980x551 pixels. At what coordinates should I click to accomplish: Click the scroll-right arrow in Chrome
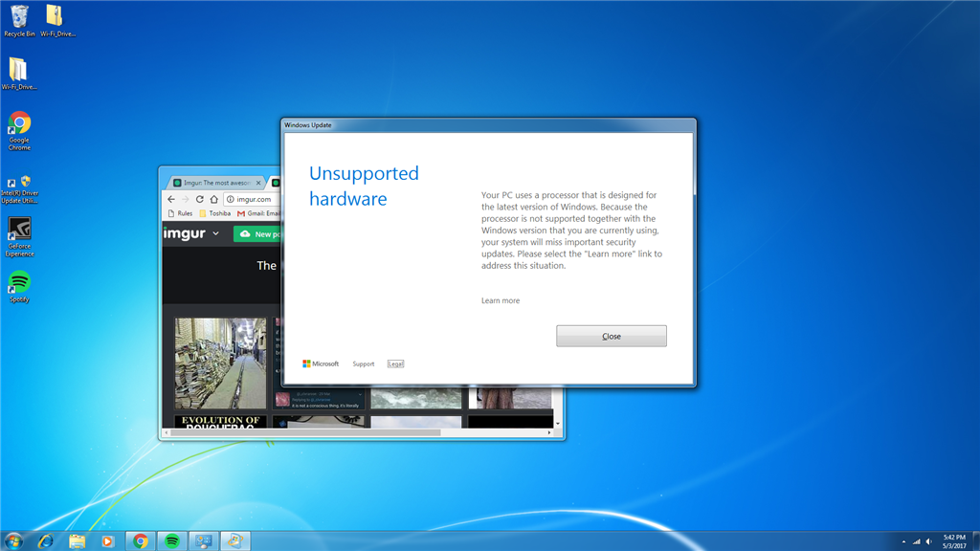549,432
